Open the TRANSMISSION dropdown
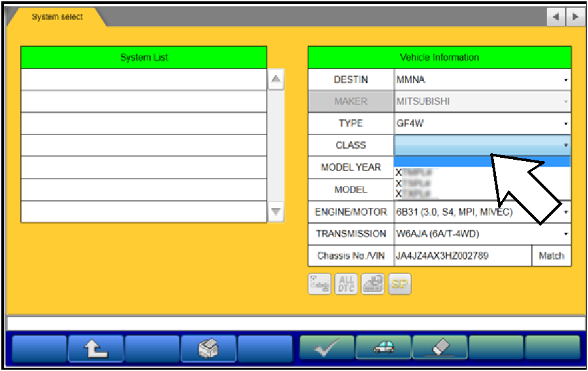The image size is (588, 371). pyautogui.click(x=482, y=233)
